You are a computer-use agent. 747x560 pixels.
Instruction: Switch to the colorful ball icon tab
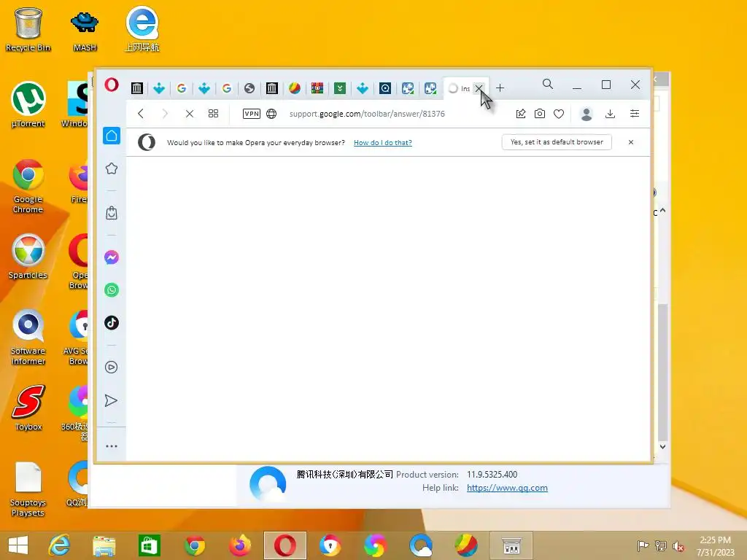tap(295, 88)
